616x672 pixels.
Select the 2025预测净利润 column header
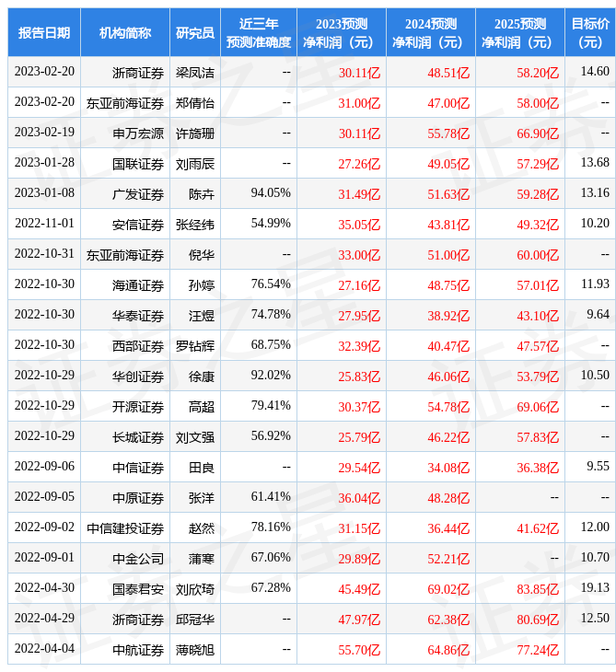click(x=519, y=33)
